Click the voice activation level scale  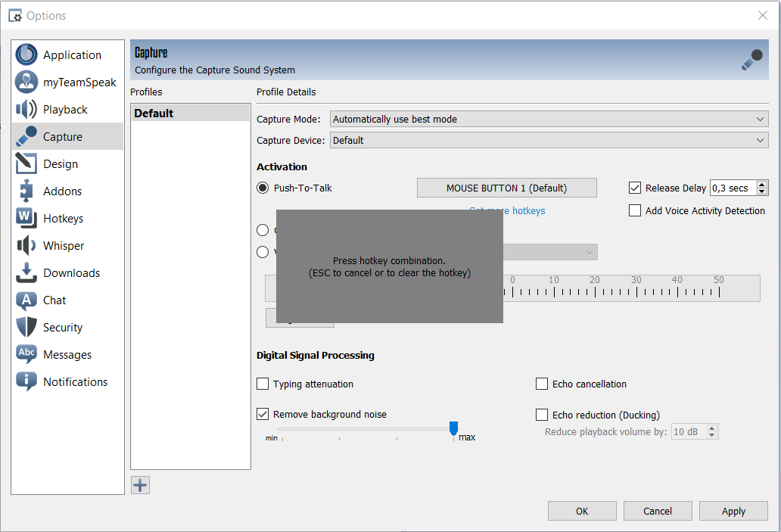pos(632,288)
